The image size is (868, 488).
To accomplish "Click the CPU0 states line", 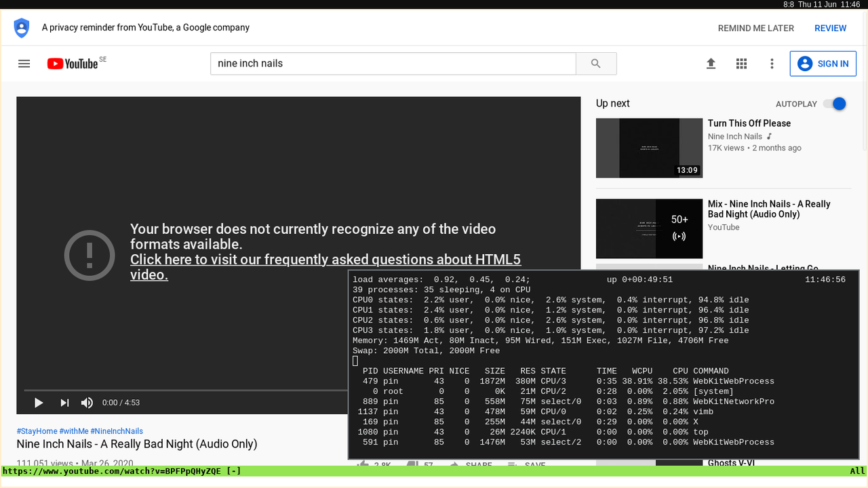I will pos(551,300).
